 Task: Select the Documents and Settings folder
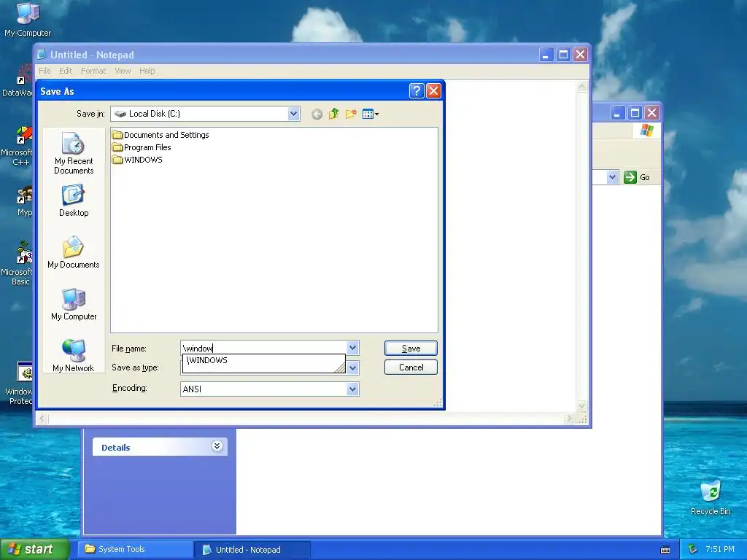(160, 135)
